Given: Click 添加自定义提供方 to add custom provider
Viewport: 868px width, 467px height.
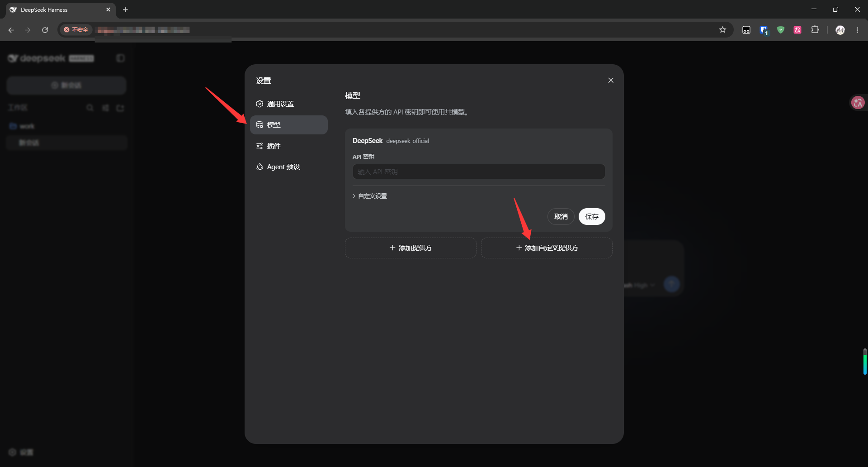Looking at the screenshot, I should [x=547, y=248].
